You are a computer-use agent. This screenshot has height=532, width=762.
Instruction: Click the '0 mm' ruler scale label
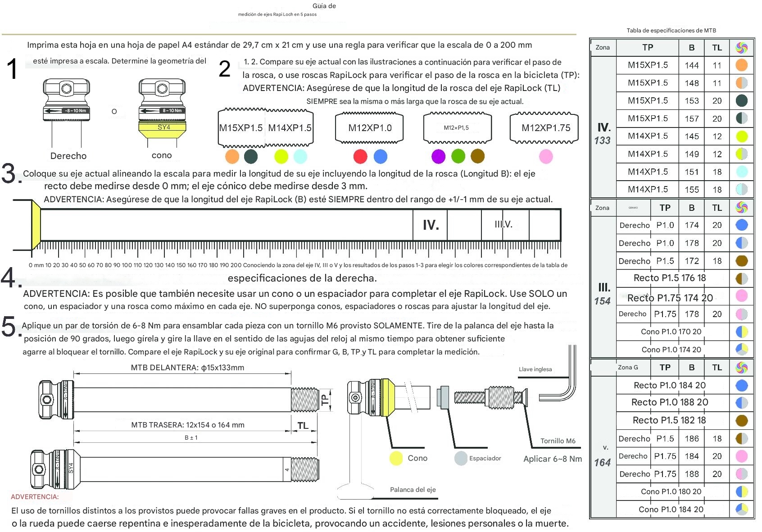(x=36, y=265)
